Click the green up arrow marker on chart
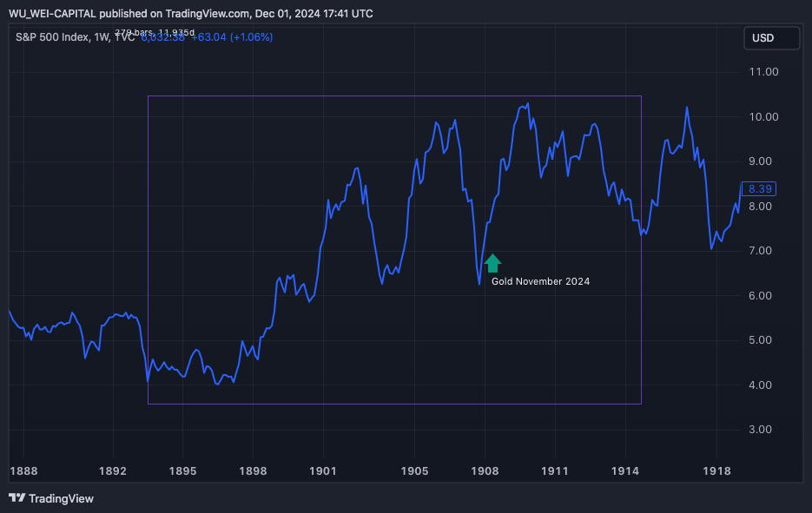812x513 pixels. click(x=492, y=263)
